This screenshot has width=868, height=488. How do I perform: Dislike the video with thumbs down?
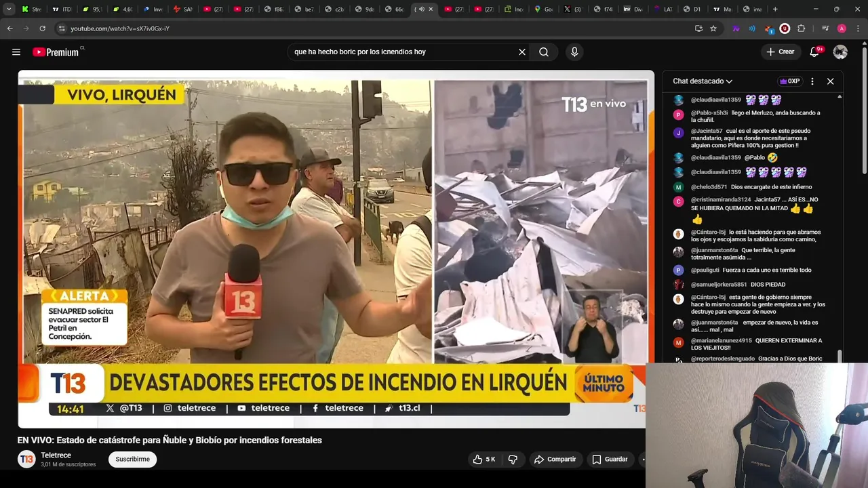tap(513, 460)
